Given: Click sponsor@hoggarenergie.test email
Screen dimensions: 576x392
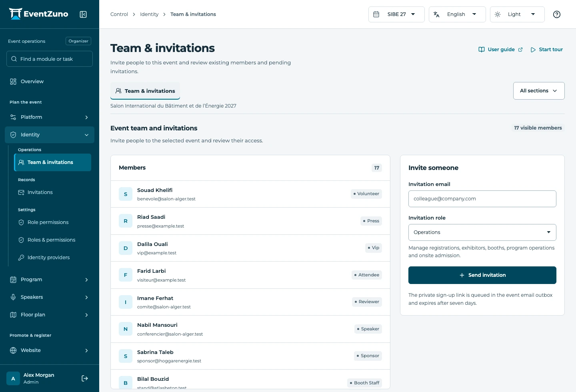Looking at the screenshot, I should point(169,361).
